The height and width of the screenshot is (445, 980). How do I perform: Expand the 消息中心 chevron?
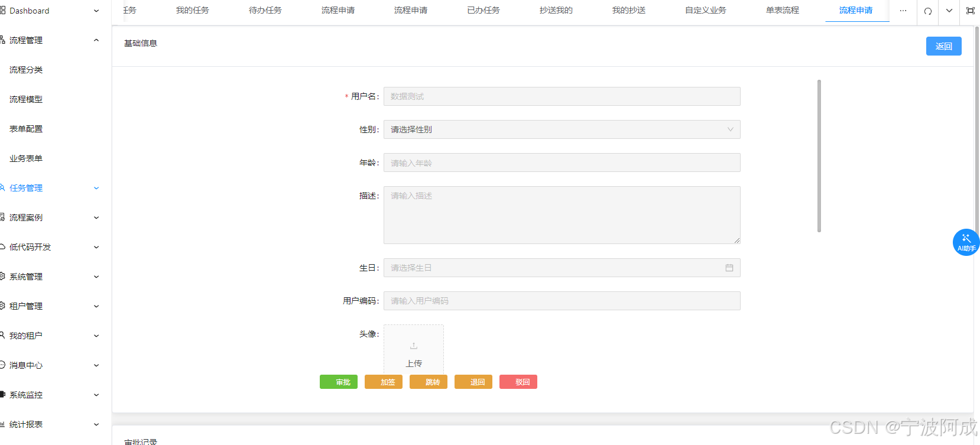click(96, 365)
